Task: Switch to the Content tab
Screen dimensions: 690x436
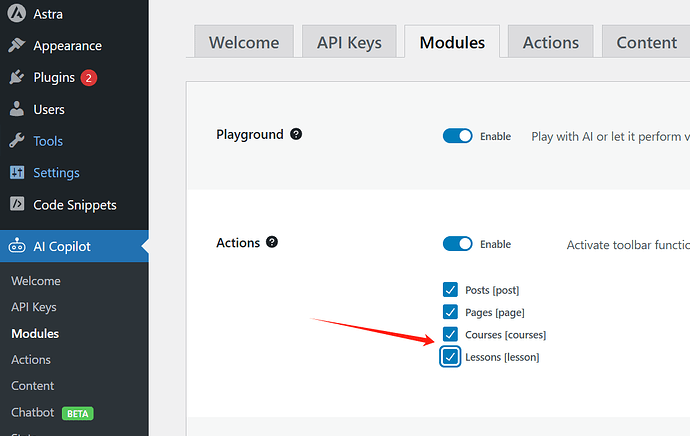Action: point(646,42)
